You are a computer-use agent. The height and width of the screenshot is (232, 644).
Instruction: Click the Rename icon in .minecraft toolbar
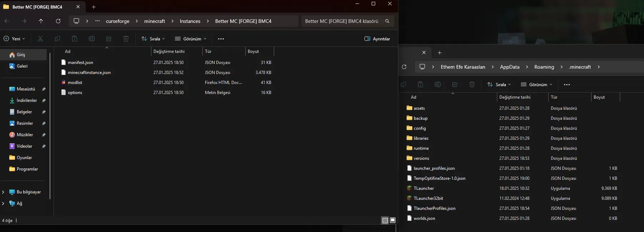click(438, 84)
